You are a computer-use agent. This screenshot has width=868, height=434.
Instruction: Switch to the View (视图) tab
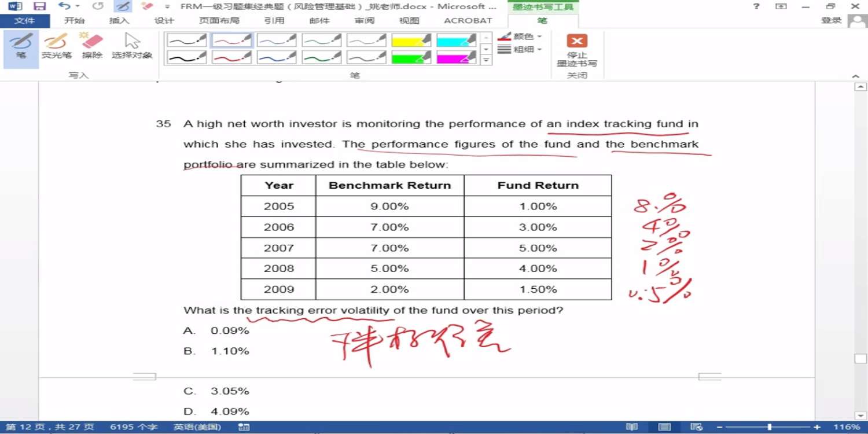pyautogui.click(x=410, y=21)
